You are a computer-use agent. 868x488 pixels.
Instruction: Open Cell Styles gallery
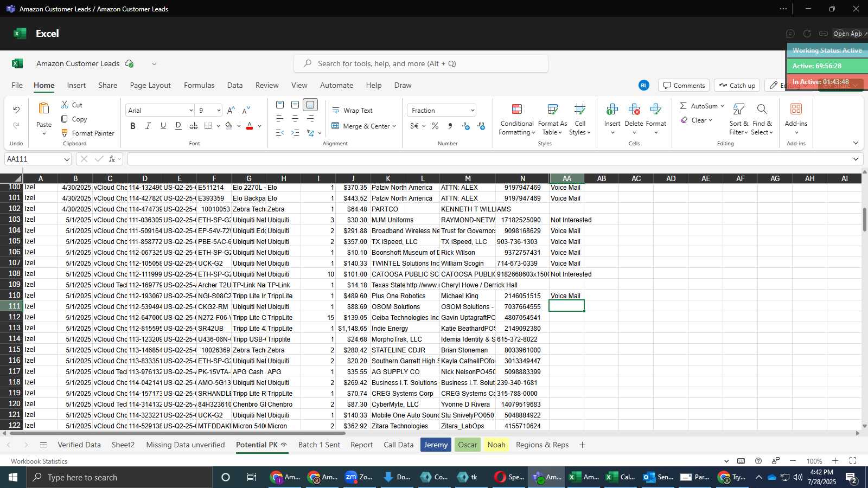click(x=580, y=120)
